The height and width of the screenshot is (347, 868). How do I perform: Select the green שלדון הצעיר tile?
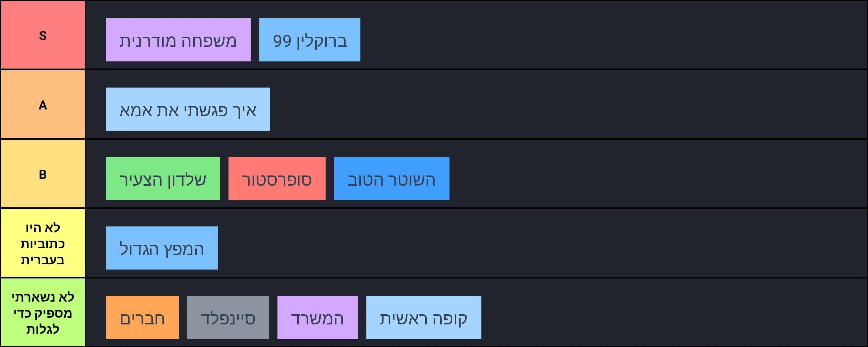[x=163, y=178]
